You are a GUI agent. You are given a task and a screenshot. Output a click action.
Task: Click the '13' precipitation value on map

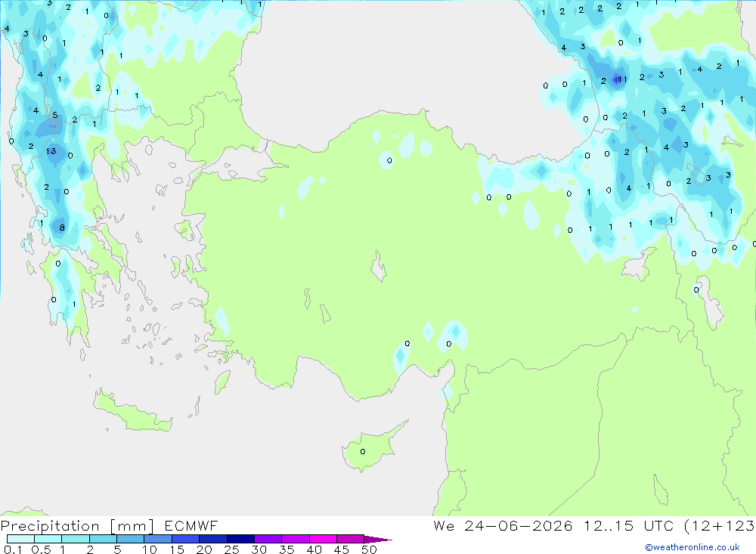pyautogui.click(x=51, y=151)
